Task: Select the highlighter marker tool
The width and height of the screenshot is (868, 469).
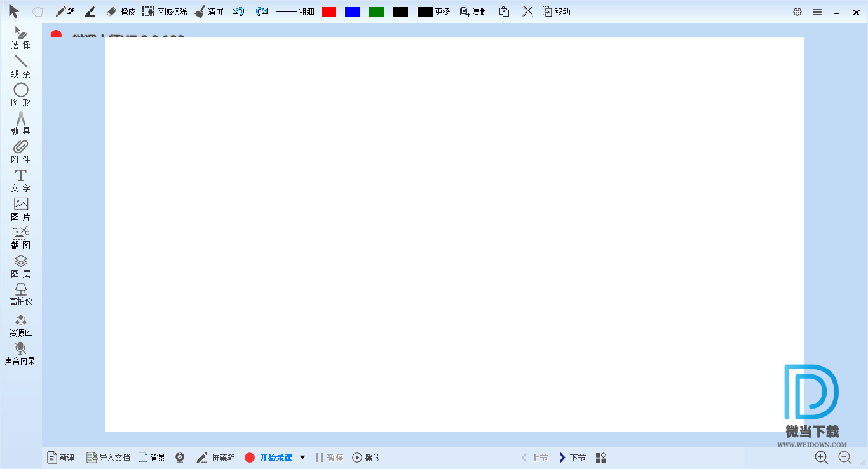Action: click(90, 11)
